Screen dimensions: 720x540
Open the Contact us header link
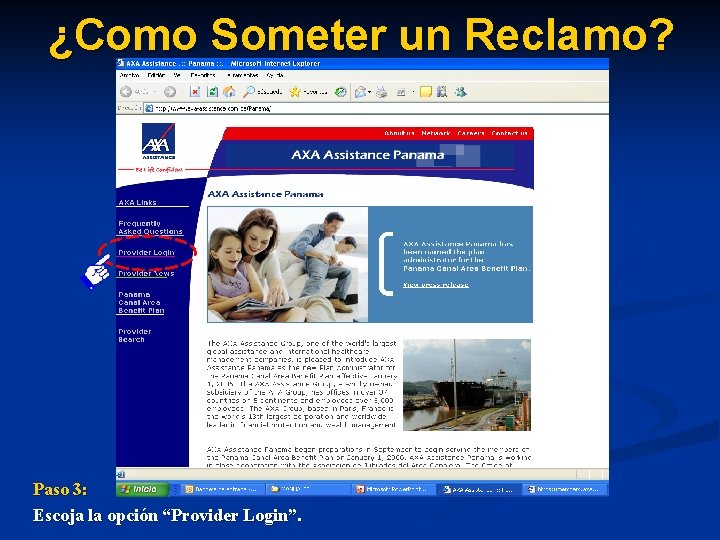(509, 133)
